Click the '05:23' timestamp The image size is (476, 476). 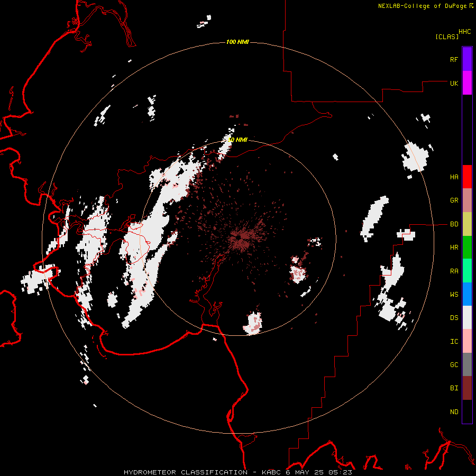tap(341, 472)
